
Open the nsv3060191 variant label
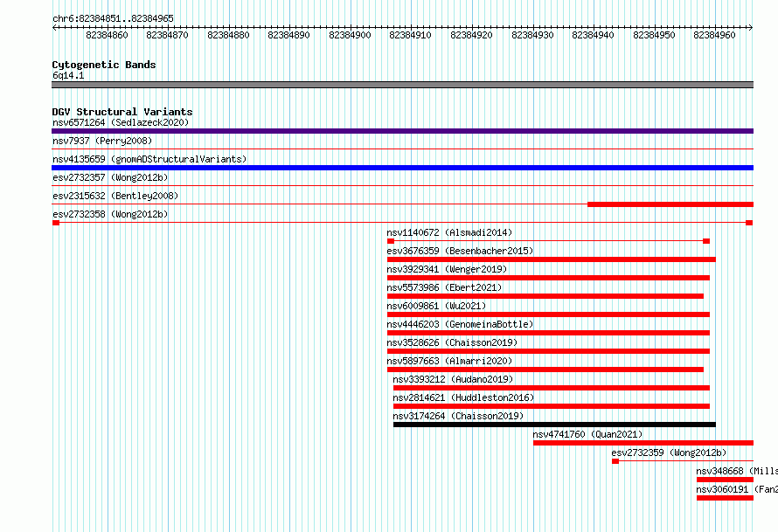(x=736, y=489)
